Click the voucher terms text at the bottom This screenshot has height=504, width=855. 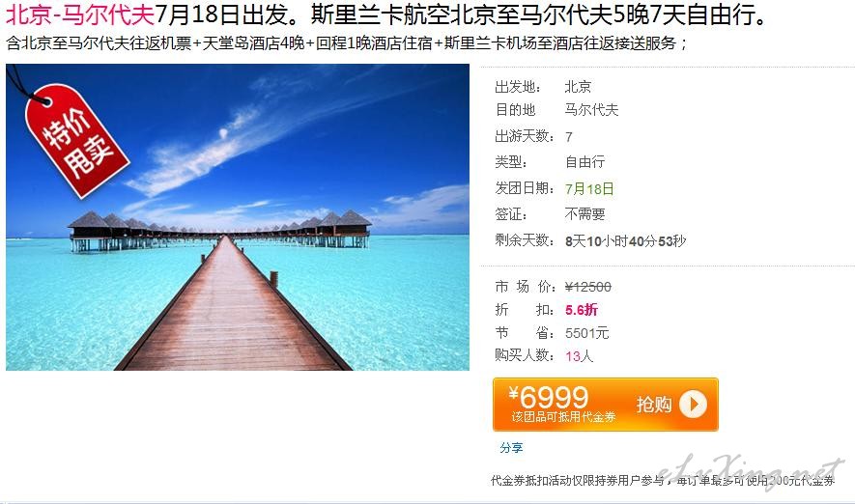[663, 480]
